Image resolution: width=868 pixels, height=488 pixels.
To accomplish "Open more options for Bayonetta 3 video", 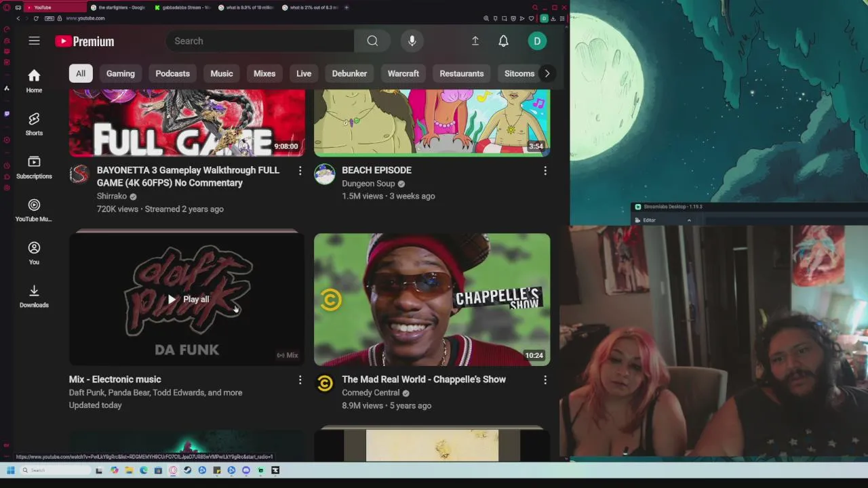I will (300, 171).
